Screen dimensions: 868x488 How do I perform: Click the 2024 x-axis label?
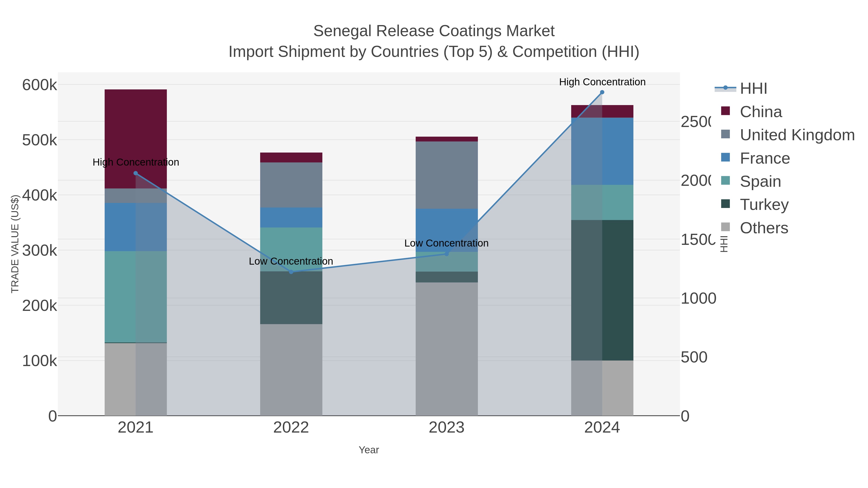(602, 427)
